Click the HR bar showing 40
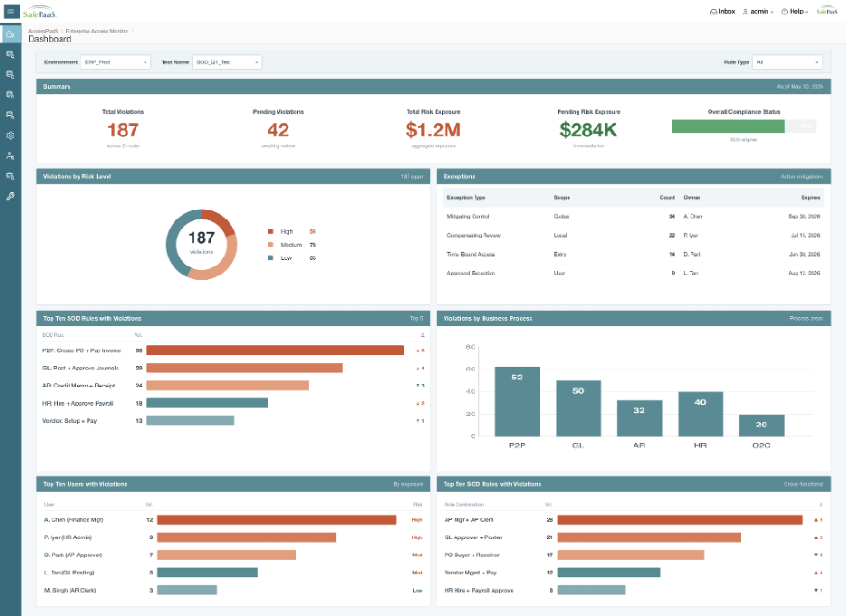The height and width of the screenshot is (616, 846). pyautogui.click(x=700, y=415)
